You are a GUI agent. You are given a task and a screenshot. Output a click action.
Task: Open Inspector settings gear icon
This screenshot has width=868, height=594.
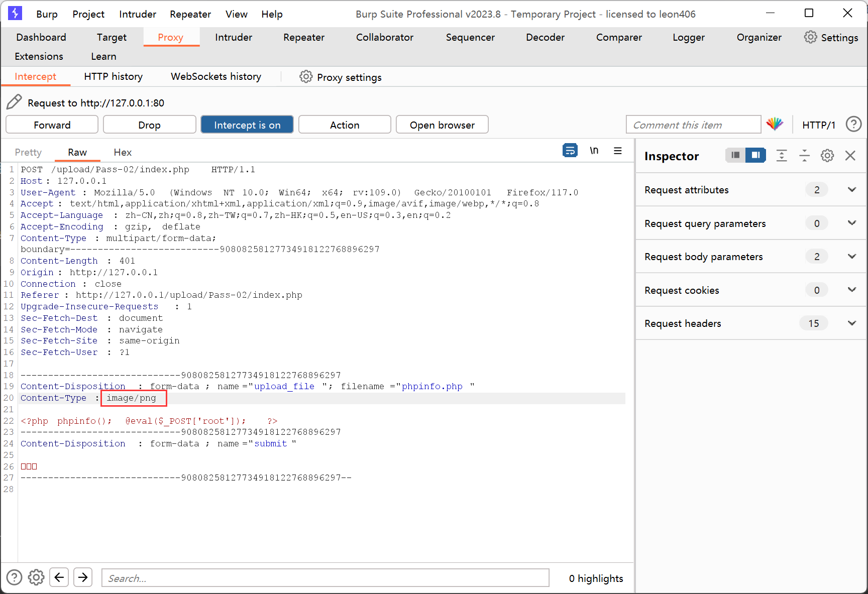827,156
